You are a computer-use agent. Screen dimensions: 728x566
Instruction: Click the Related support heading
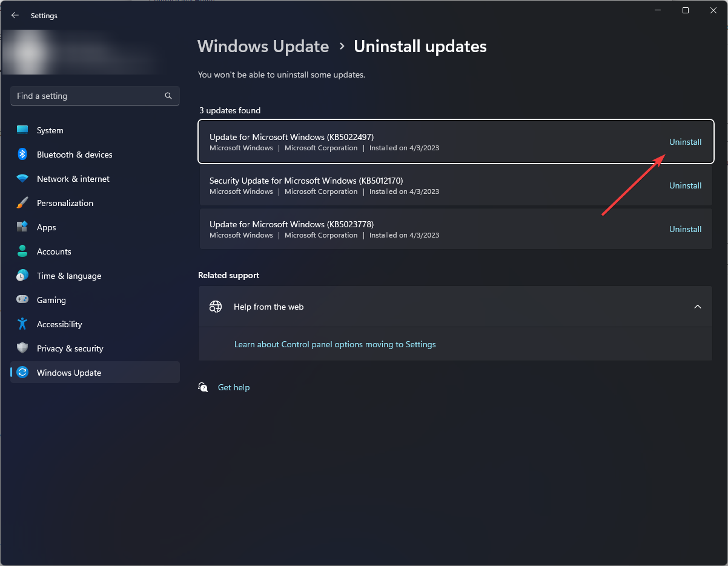[x=228, y=275]
